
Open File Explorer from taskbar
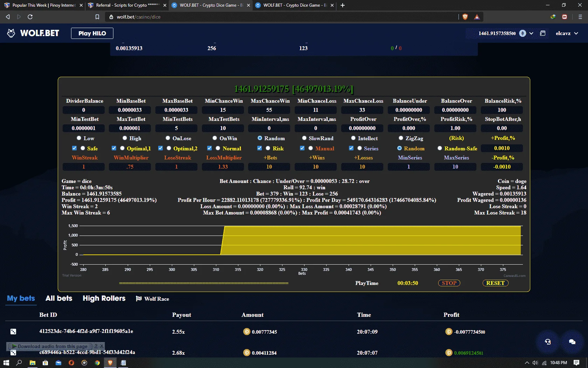click(x=32, y=363)
